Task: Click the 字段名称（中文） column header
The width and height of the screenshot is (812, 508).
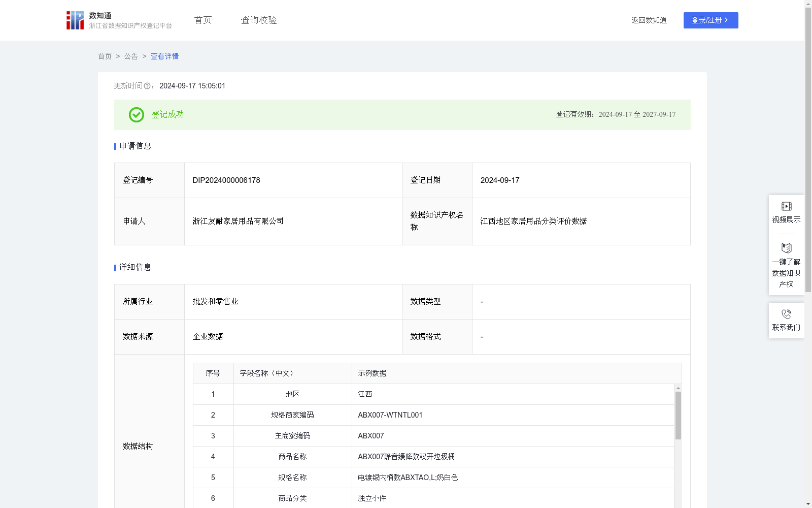Action: coord(293,373)
